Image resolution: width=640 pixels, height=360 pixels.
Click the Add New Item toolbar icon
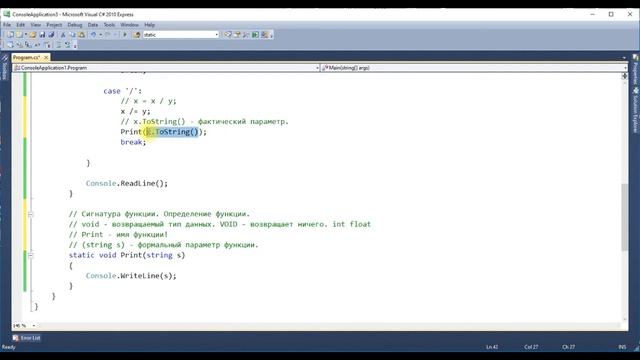tap(19, 35)
